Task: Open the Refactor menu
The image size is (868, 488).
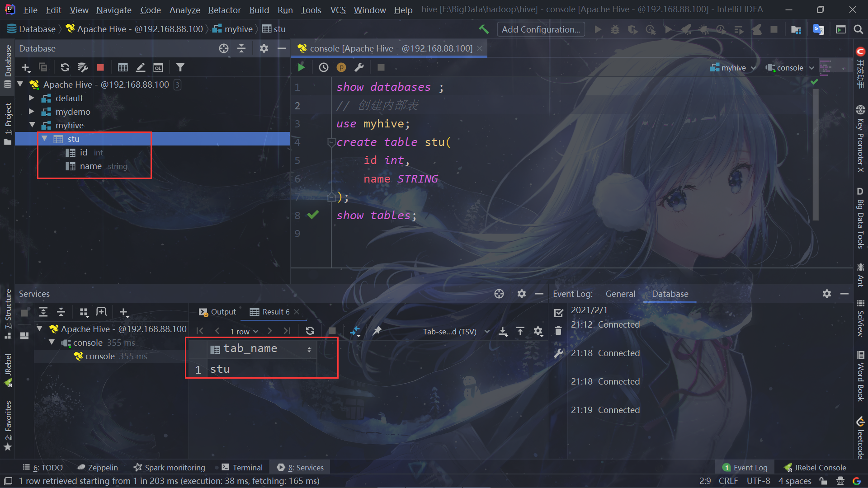Action: point(224,10)
